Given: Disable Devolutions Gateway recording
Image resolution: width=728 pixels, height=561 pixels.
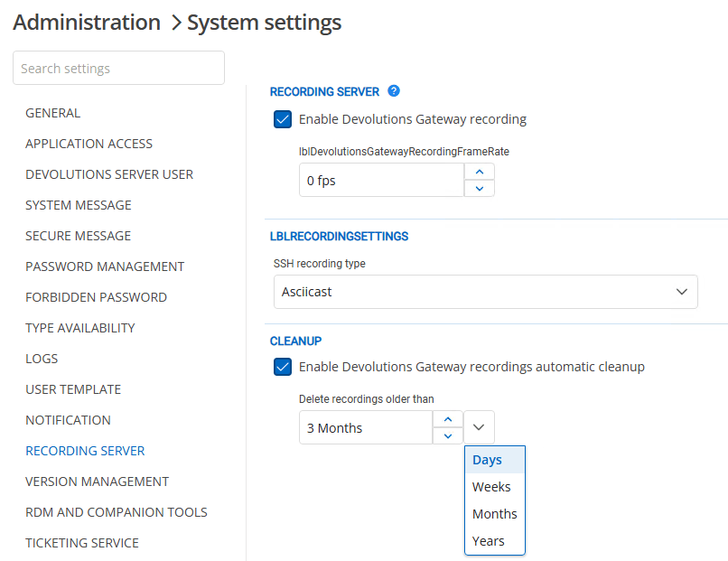Looking at the screenshot, I should pyautogui.click(x=283, y=118).
